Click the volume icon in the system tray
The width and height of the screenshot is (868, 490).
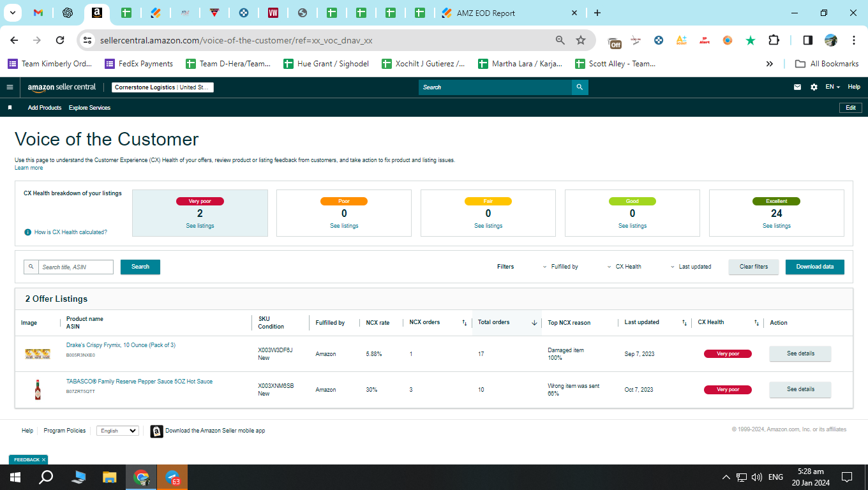[757, 477]
